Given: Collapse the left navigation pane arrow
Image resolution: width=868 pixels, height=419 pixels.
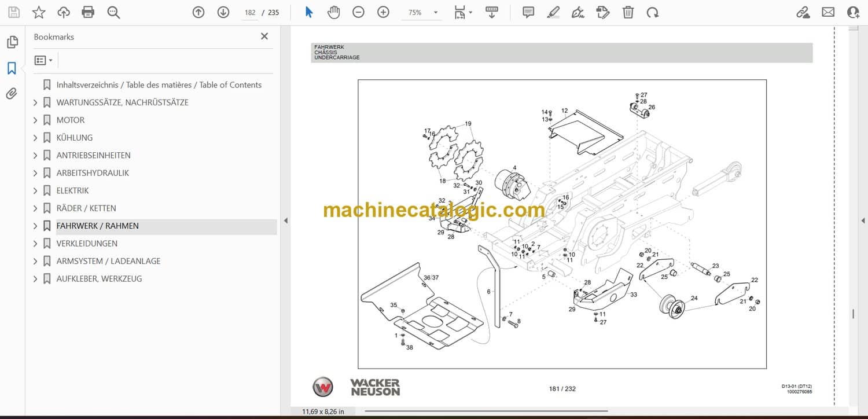Looking at the screenshot, I should [x=285, y=220].
